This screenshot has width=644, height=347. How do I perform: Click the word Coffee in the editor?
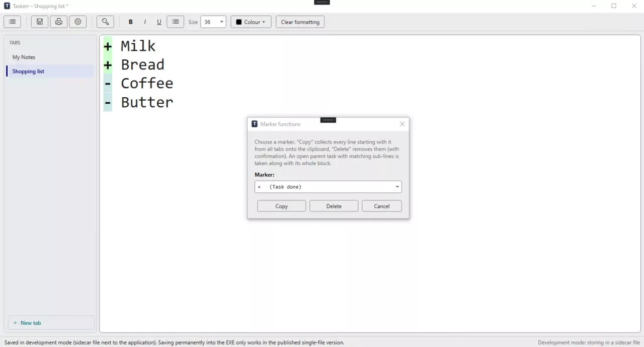click(147, 83)
